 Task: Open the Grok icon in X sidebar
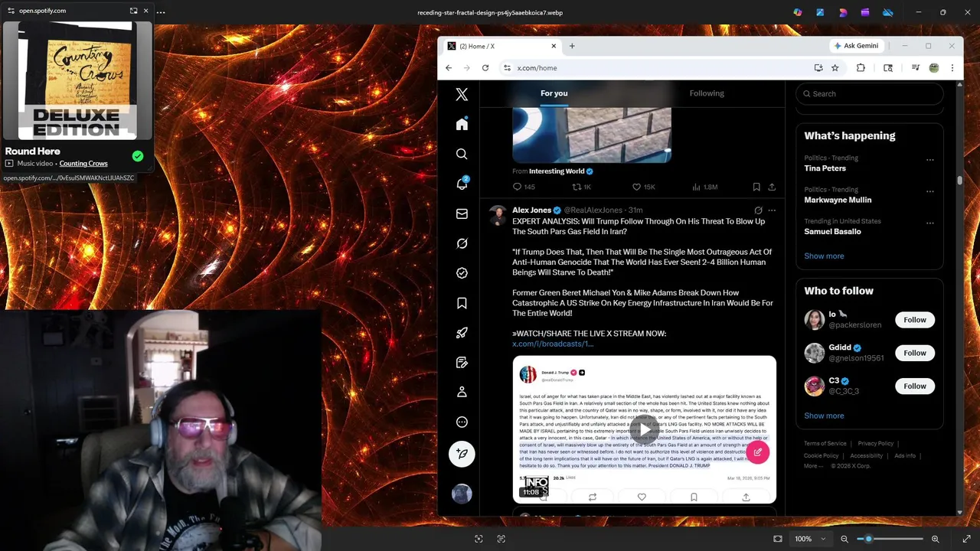[x=462, y=243]
